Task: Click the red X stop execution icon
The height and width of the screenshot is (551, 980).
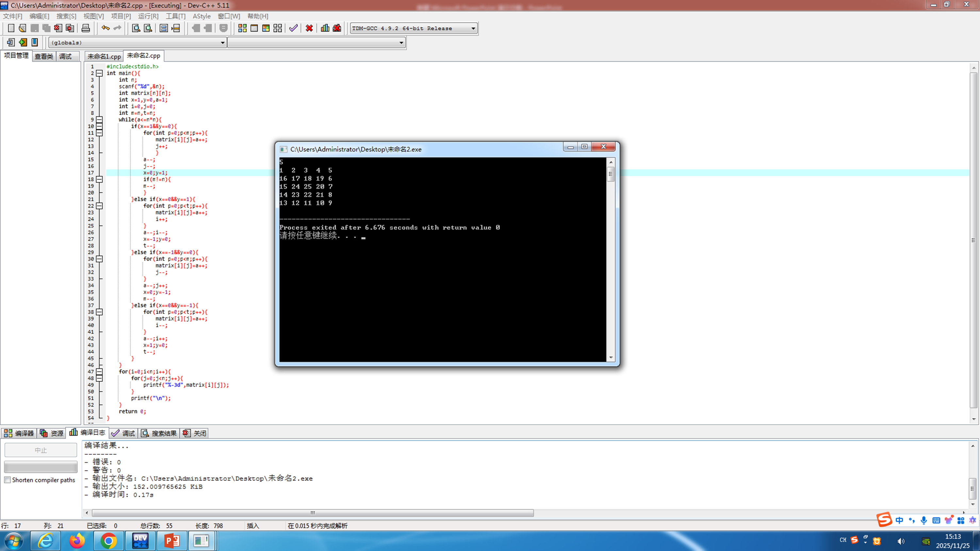Action: pos(309,28)
